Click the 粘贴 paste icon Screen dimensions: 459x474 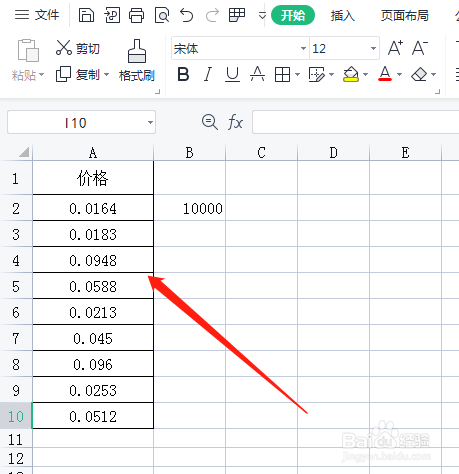click(x=28, y=51)
